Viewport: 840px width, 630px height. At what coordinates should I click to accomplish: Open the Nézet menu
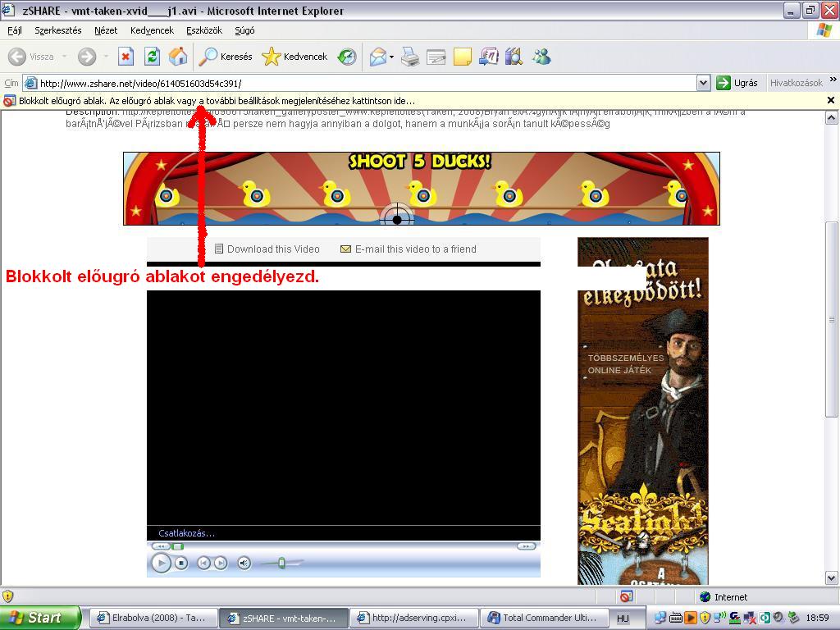[x=106, y=30]
